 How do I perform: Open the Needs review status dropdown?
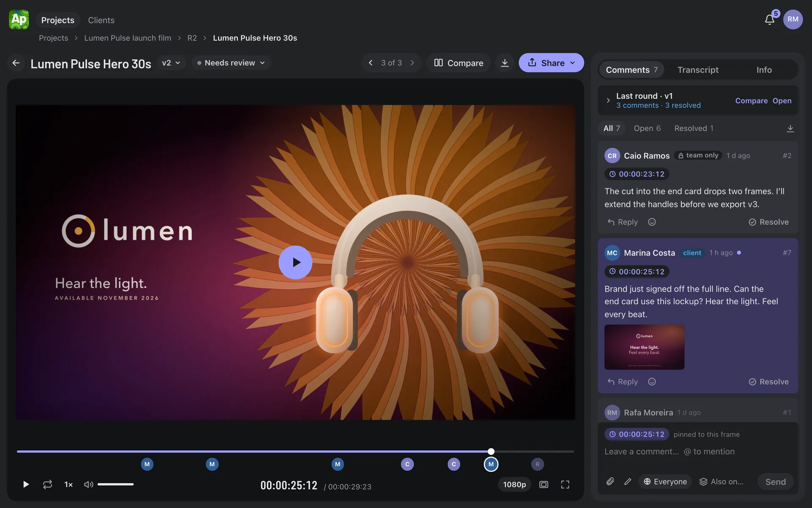click(231, 63)
